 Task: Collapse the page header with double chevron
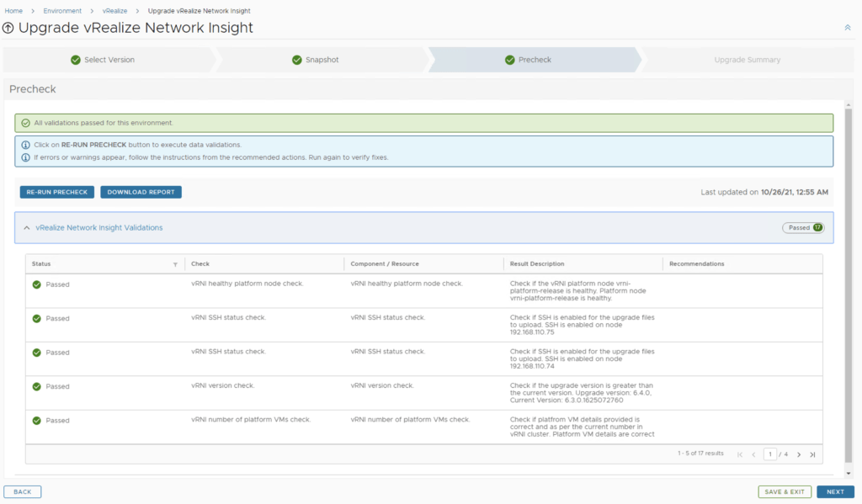pos(848,28)
